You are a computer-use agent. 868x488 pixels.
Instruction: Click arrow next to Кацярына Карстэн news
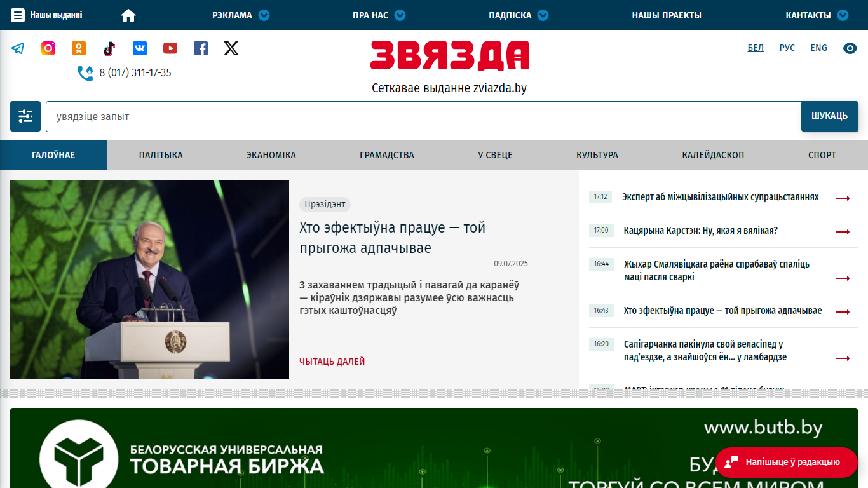(x=843, y=232)
